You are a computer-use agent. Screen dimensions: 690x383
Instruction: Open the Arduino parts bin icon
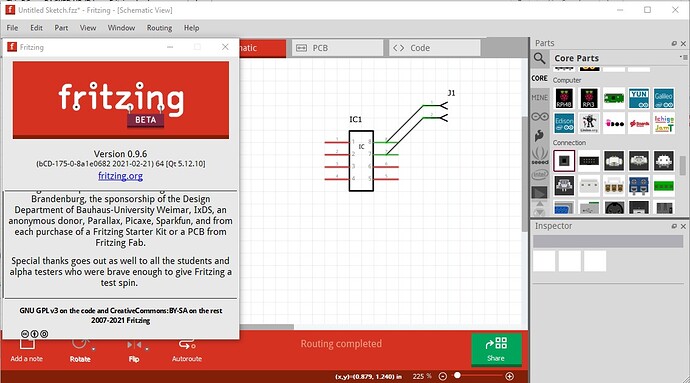[540, 117]
